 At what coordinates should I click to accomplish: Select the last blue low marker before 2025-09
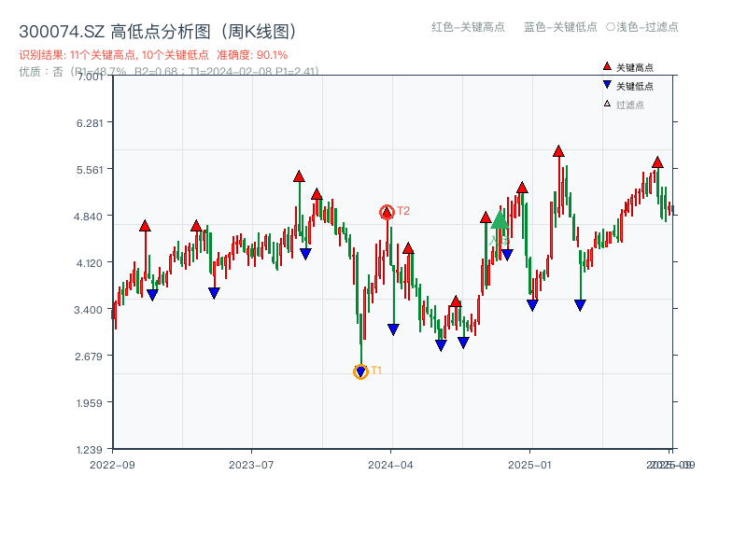(580, 305)
